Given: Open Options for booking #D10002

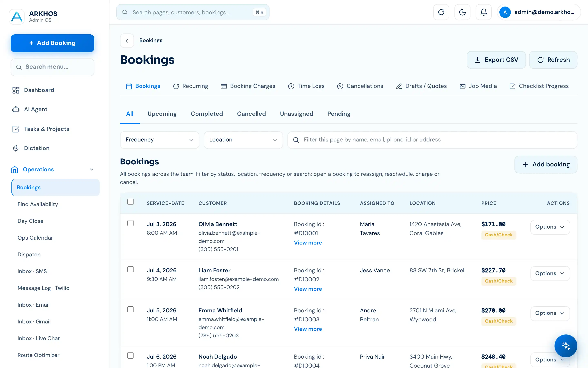Looking at the screenshot, I should coord(550,274).
